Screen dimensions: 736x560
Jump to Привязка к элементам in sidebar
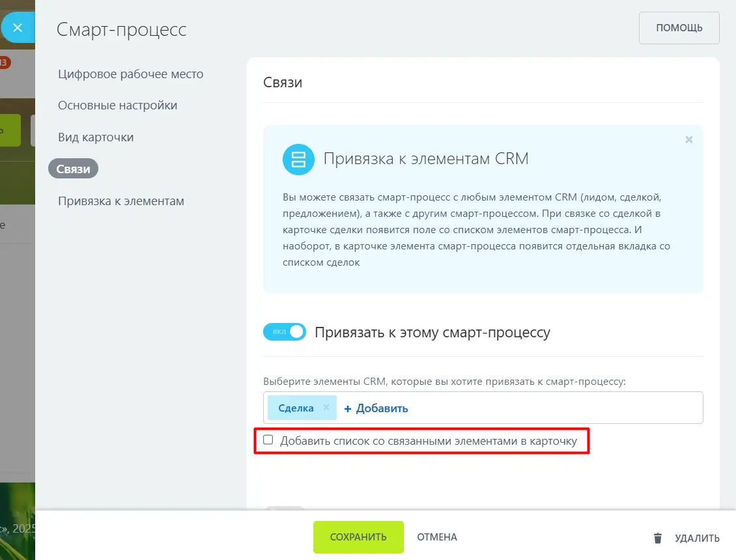(x=121, y=201)
